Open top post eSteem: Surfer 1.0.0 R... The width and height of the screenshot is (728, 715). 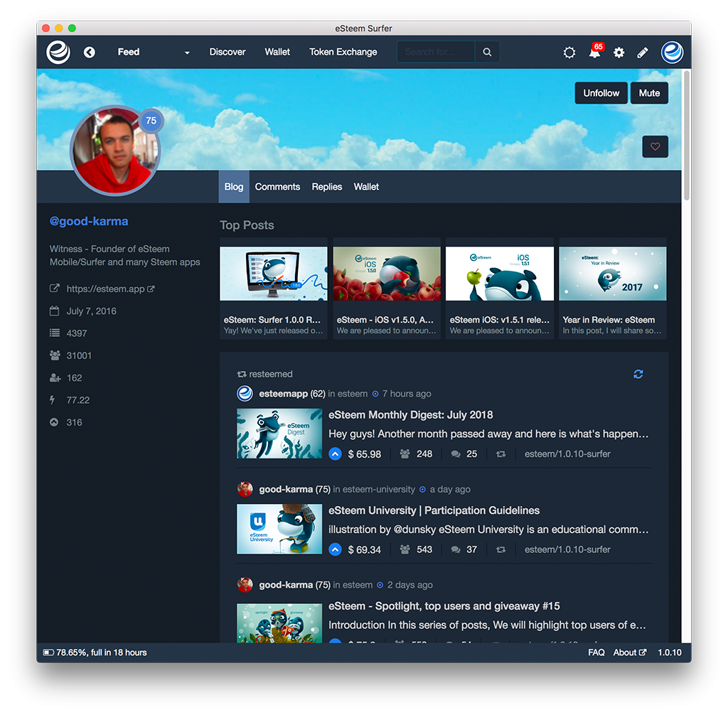[x=274, y=289]
